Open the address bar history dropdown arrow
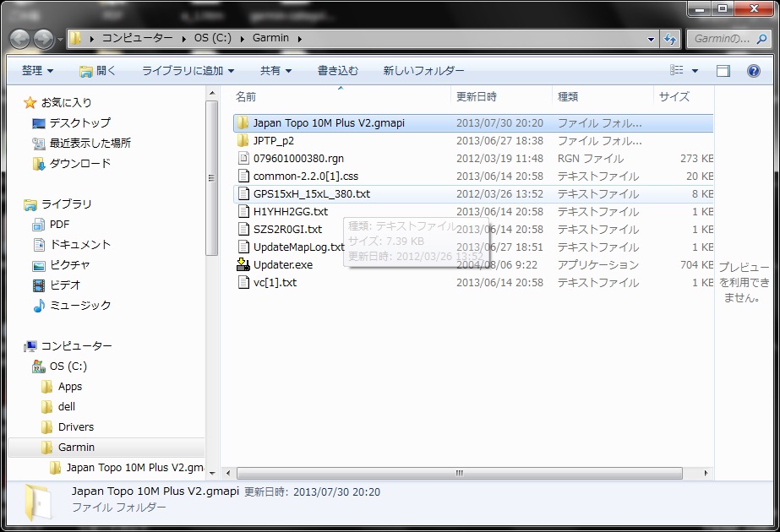Screen dimensions: 780x532 point(651,39)
